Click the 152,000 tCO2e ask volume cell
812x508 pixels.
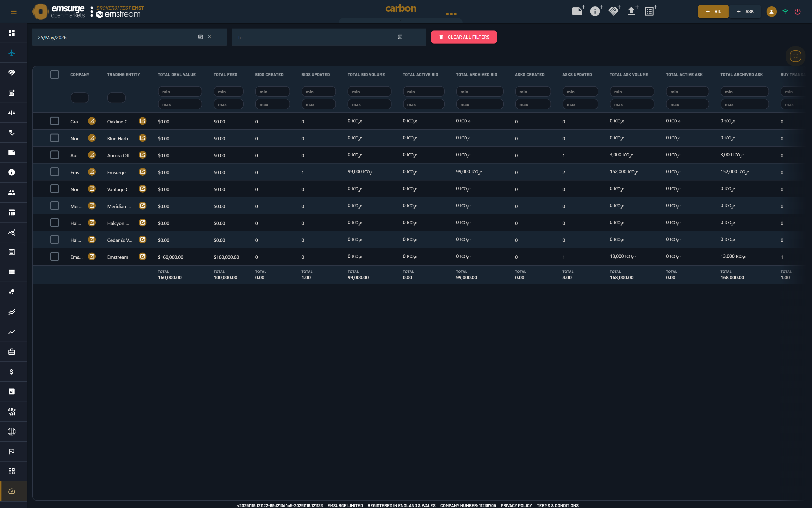pyautogui.click(x=624, y=172)
